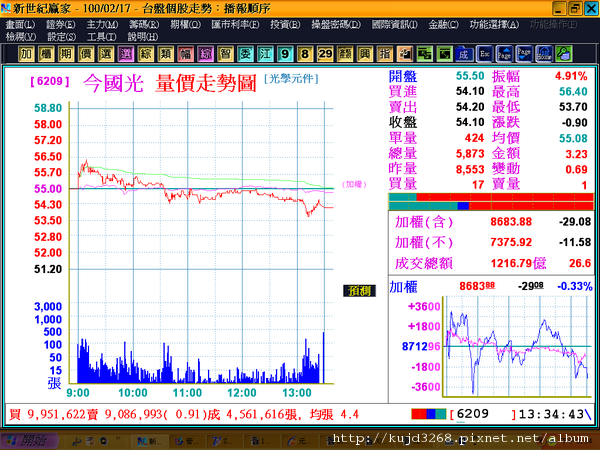
Task: Open the 工具(T) menu
Action: [x=101, y=37]
